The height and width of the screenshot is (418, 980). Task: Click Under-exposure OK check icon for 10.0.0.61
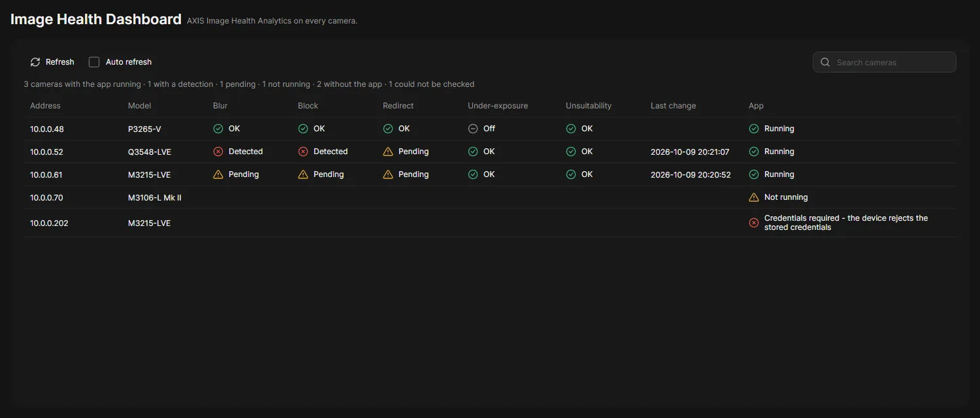[473, 174]
